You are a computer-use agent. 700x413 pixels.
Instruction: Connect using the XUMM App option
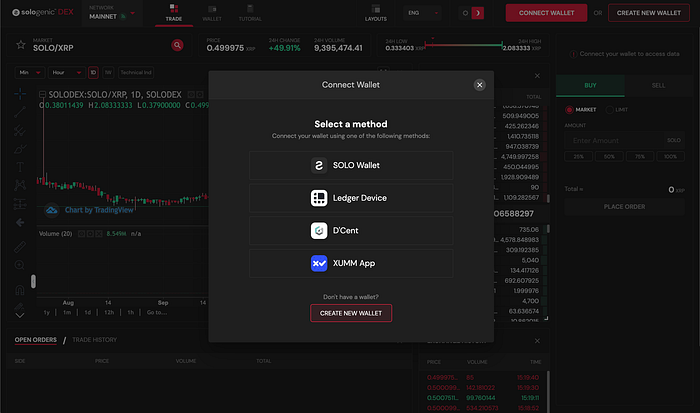tap(351, 263)
